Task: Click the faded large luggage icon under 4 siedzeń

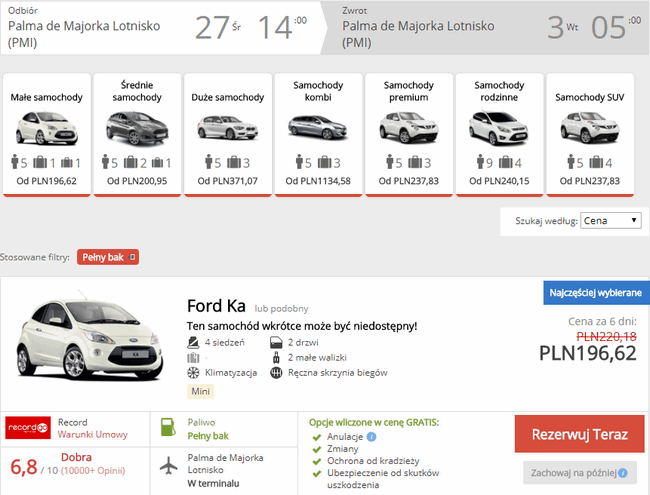Action: pyautogui.click(x=193, y=357)
